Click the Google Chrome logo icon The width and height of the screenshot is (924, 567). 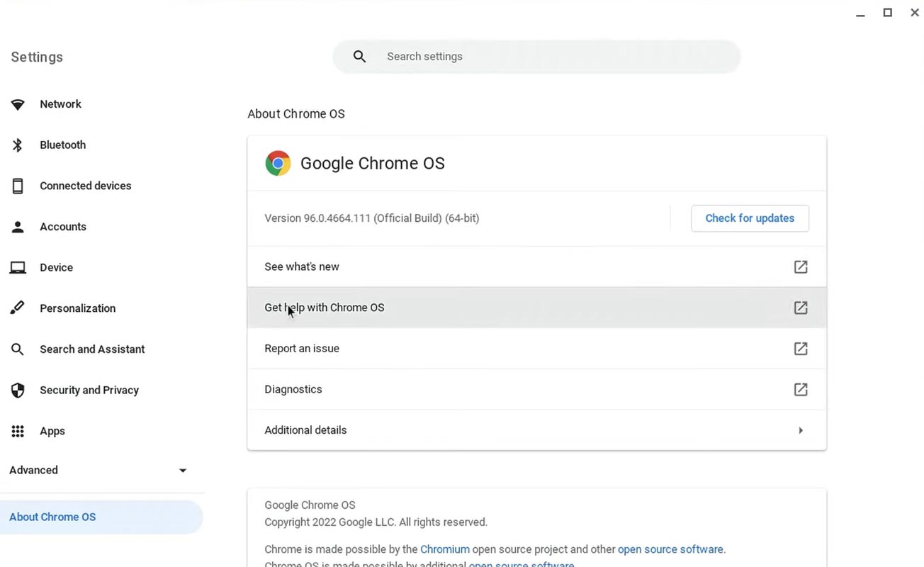pyautogui.click(x=278, y=163)
